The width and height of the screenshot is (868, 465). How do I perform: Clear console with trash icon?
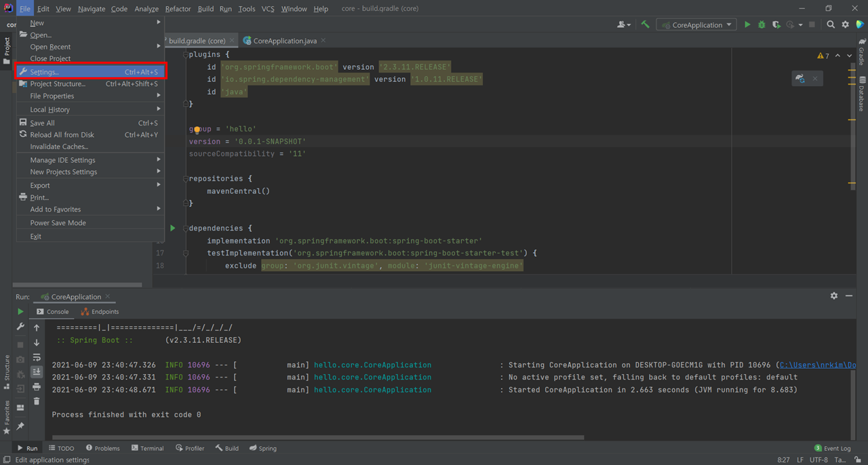click(x=37, y=401)
